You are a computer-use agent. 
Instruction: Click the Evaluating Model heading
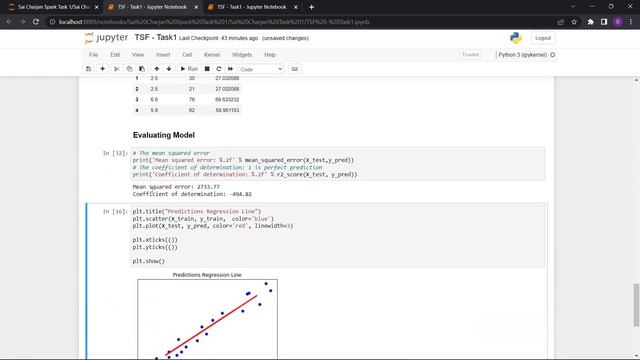click(x=164, y=135)
